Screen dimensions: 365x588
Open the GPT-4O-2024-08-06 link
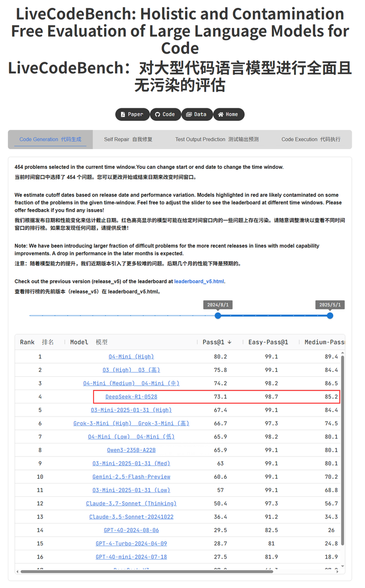[x=131, y=530]
